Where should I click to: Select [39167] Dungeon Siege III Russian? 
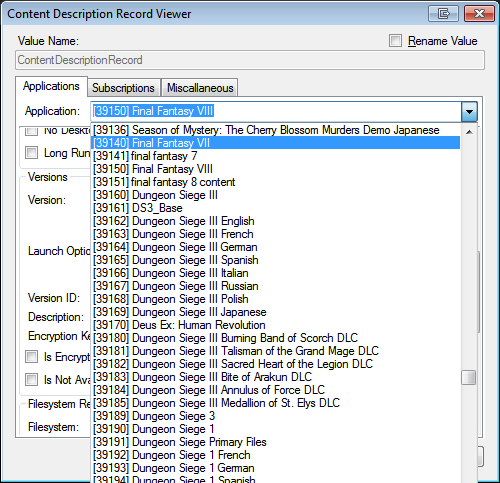point(276,286)
